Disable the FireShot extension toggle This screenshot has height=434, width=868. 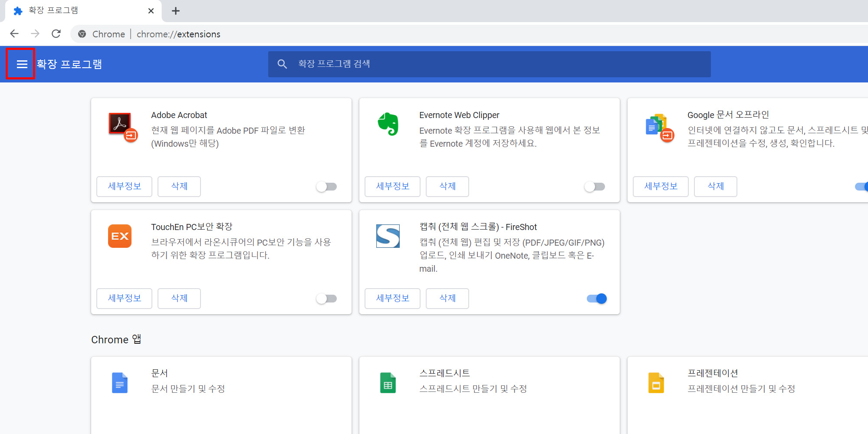(597, 299)
